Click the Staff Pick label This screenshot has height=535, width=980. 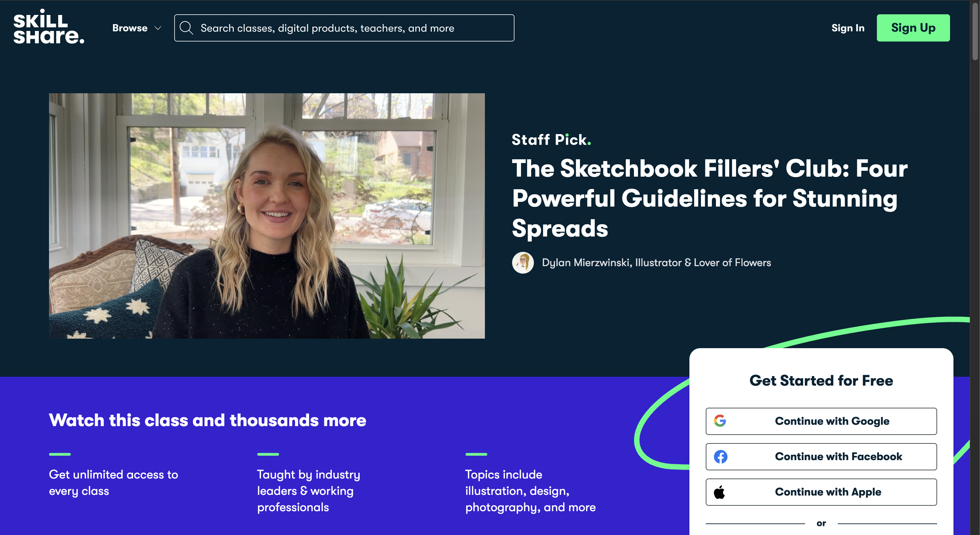[551, 140]
